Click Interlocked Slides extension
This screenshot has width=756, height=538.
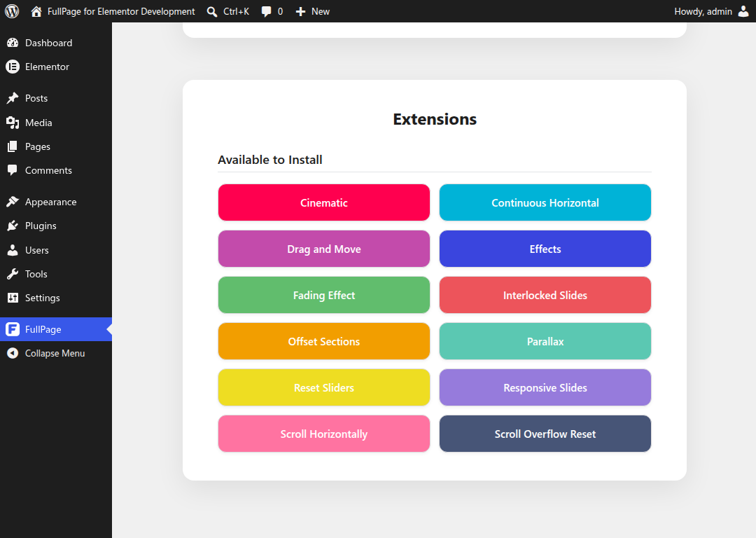click(545, 296)
